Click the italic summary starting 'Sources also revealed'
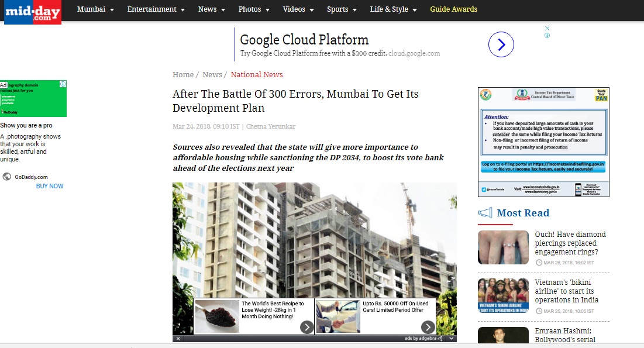The width and height of the screenshot is (644, 348). coord(308,157)
